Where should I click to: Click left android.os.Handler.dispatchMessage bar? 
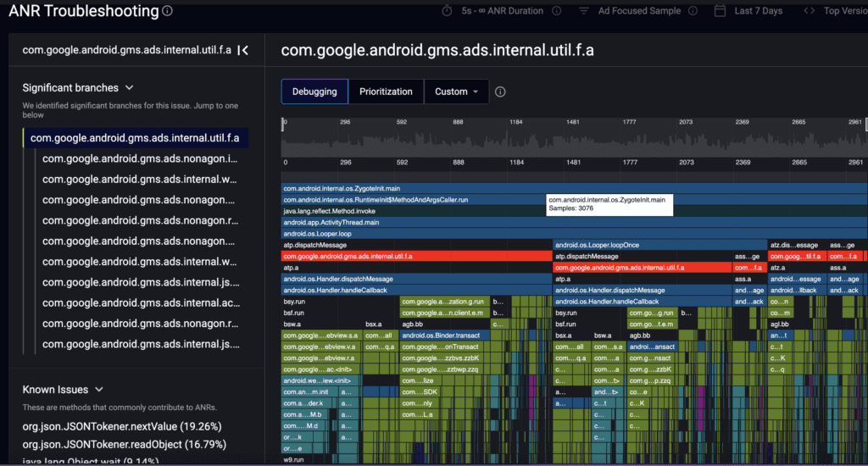point(416,279)
